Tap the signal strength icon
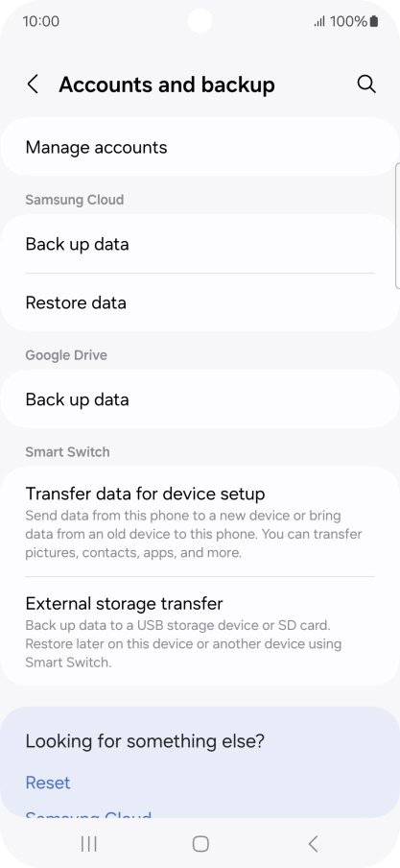Viewport: 400px width, 868px height. click(x=319, y=22)
